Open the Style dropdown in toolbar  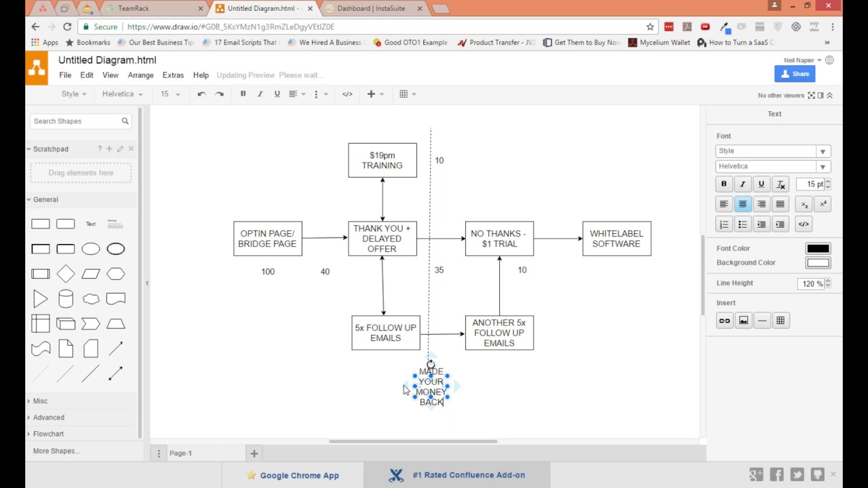74,94
